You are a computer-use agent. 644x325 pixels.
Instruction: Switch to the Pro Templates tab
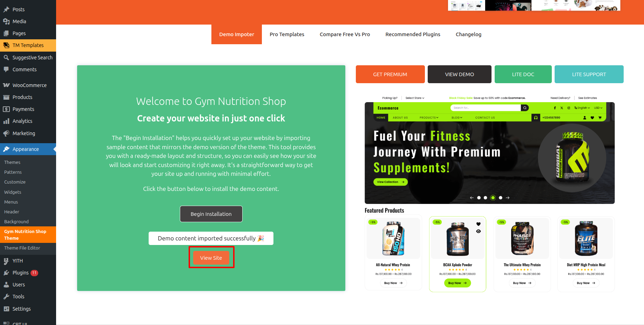point(287,34)
